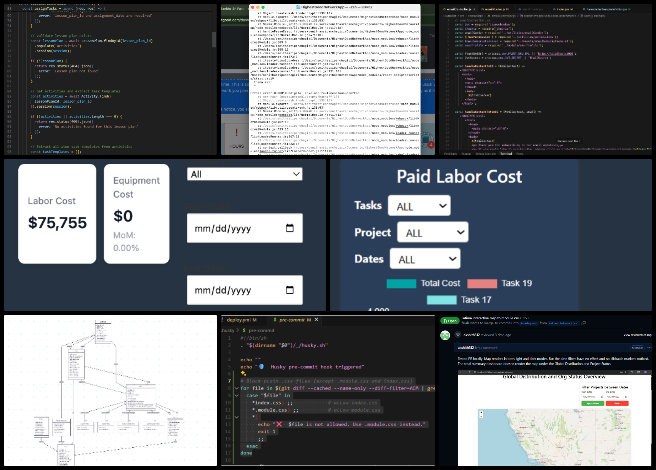Open the All filter dropdown beside cost cards

[244, 174]
